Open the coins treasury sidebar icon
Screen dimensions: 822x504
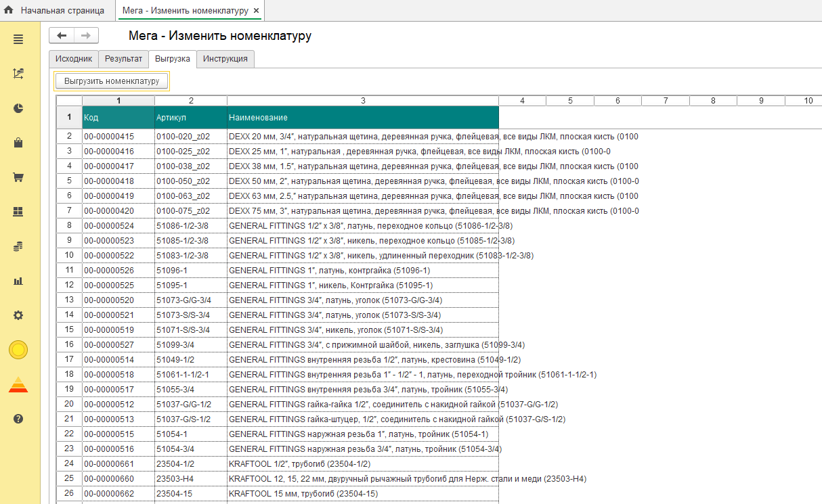(18, 246)
